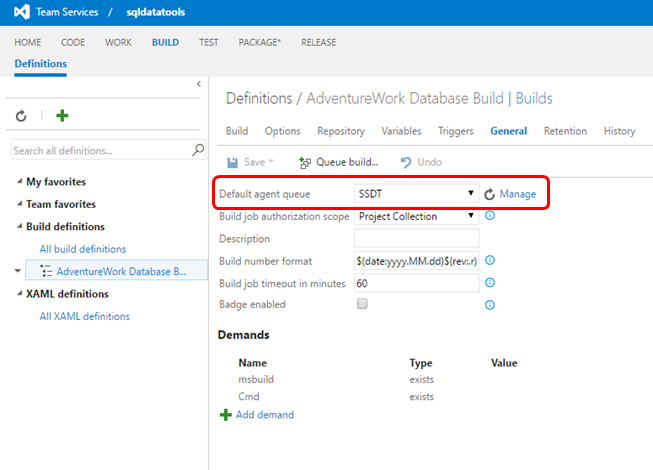Switch to the Retention tab
Screen dimensions: 653x470
click(565, 131)
